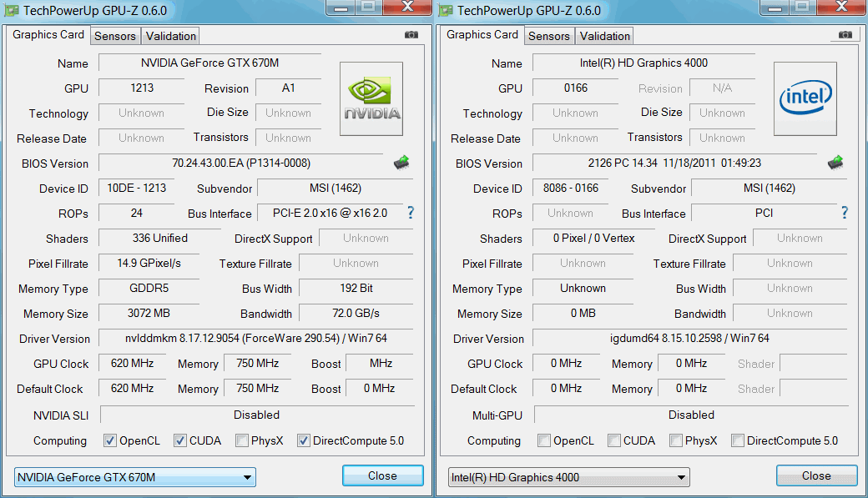Toggle PhysX checkbox in NVIDIA window

coord(241,440)
